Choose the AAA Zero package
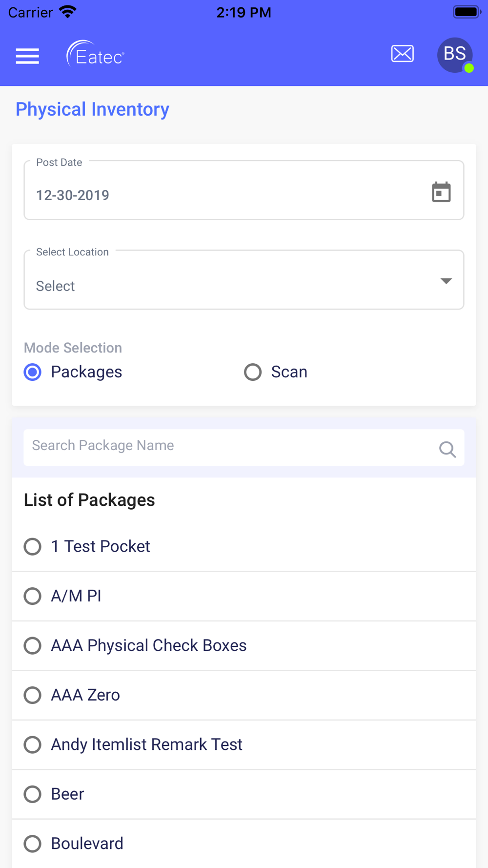Screen dimensions: 488x868 tap(33, 695)
